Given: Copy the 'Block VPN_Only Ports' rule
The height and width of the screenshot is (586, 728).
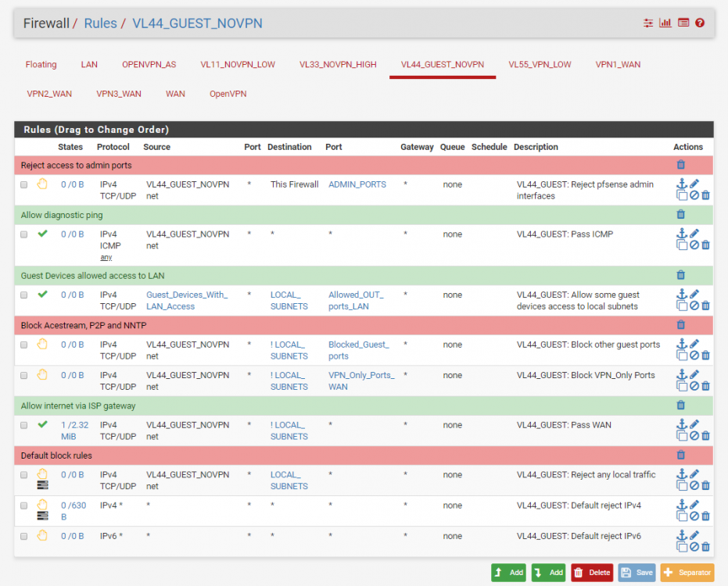Looking at the screenshot, I should pyautogui.click(x=682, y=386).
